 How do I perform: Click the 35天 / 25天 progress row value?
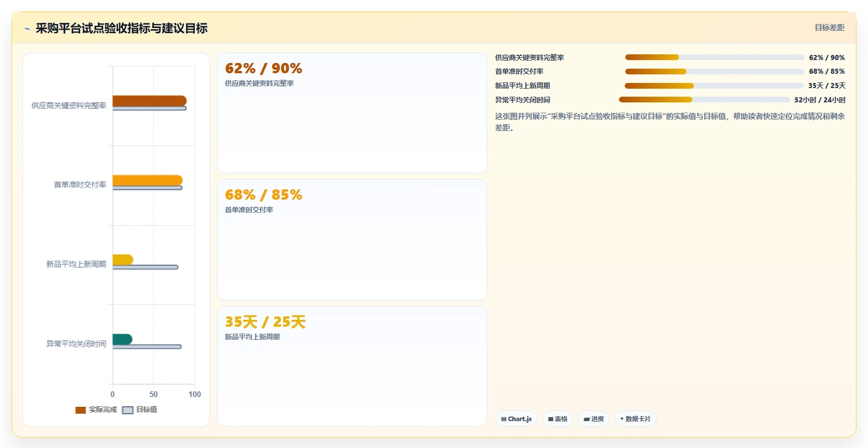[827, 86]
